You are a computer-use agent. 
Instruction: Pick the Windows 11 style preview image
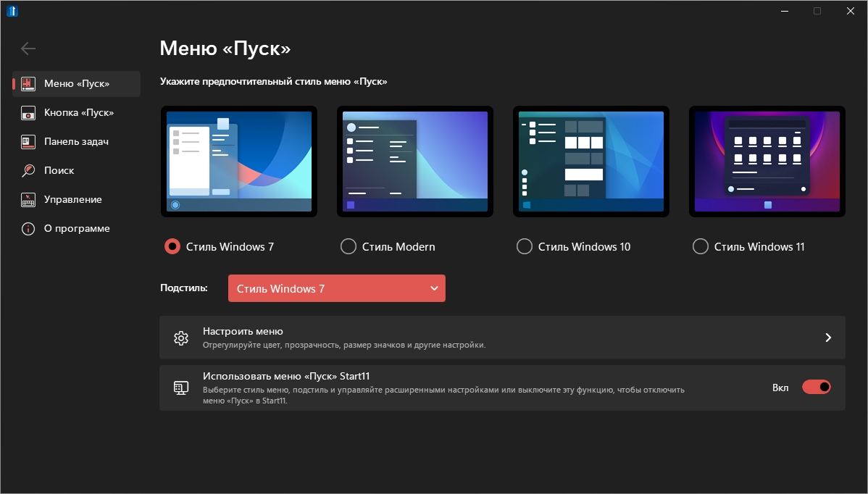point(767,162)
